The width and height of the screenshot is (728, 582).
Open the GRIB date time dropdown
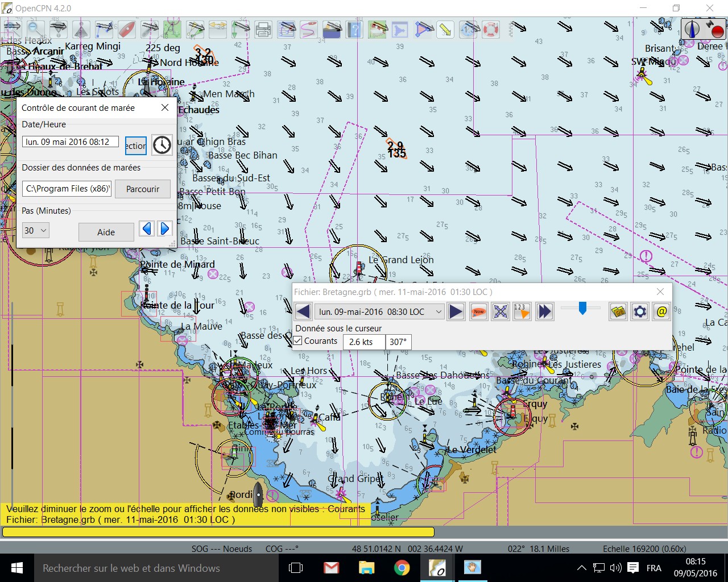380,311
